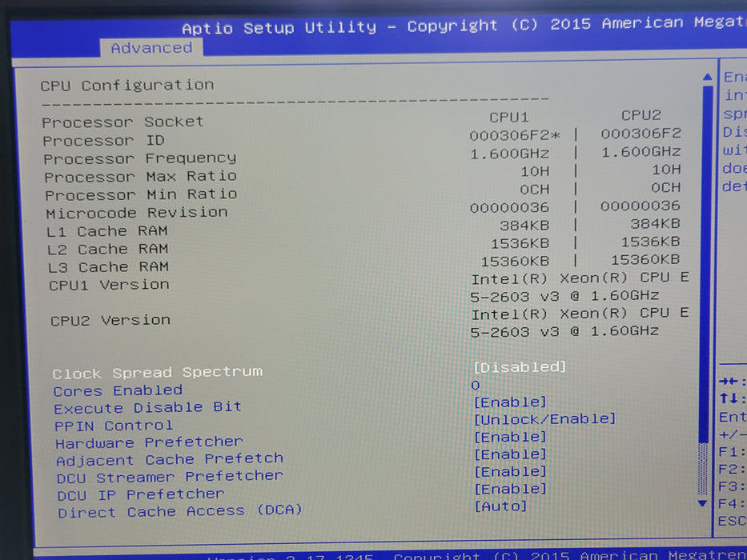
Task: Click the CPU1 L1 cache 384KB value
Action: [x=524, y=226]
